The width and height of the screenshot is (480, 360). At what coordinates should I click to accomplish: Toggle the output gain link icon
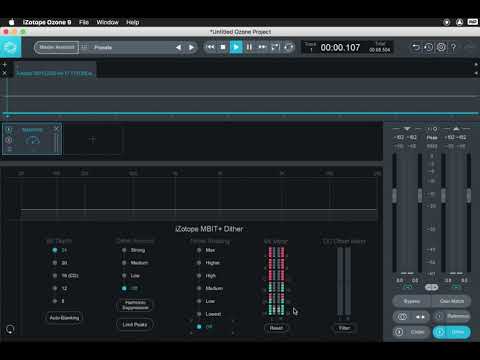(456, 287)
